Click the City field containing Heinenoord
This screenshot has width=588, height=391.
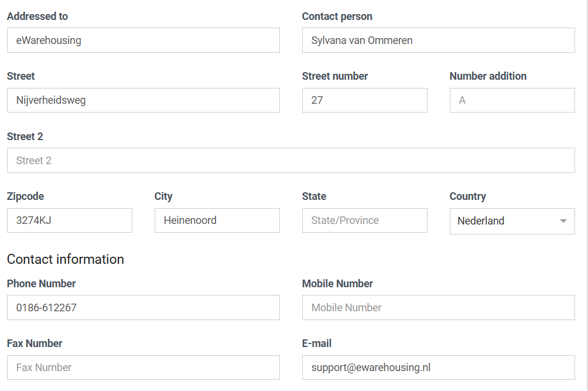tap(217, 220)
